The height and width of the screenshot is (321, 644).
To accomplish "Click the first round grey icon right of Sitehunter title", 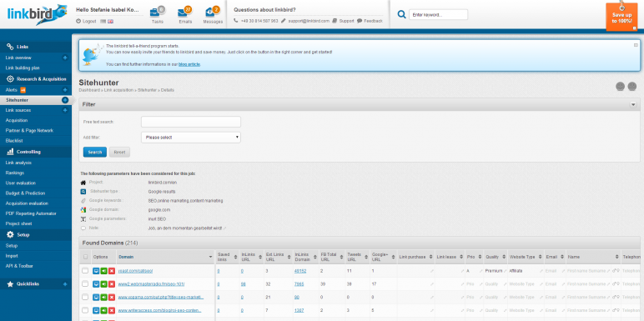I will 620,86.
